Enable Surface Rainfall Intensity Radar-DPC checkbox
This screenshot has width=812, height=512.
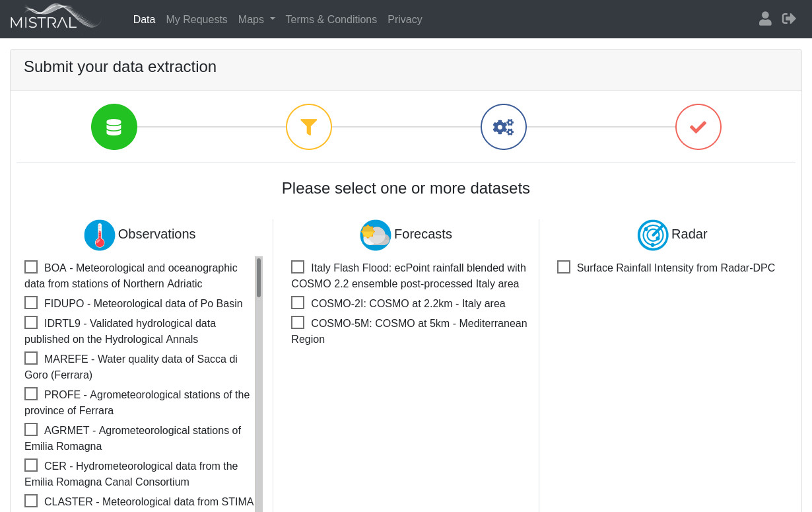(x=564, y=267)
